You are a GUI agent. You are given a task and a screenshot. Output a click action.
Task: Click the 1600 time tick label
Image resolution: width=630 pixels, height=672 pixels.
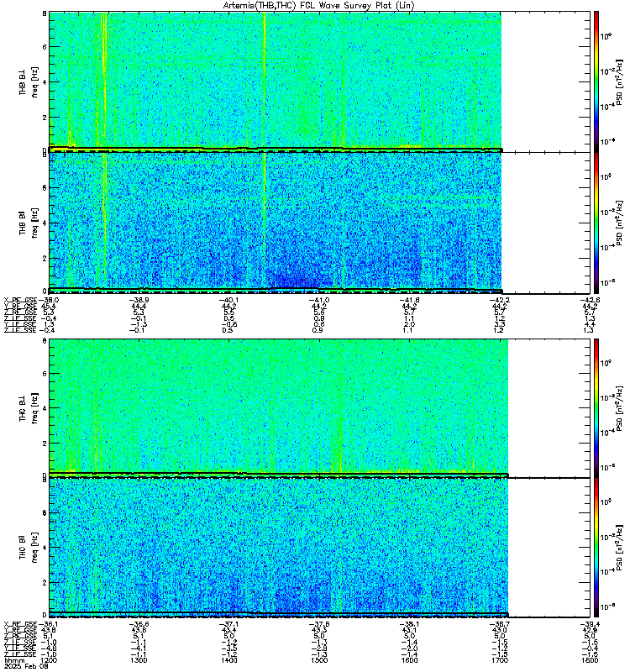pos(409,660)
